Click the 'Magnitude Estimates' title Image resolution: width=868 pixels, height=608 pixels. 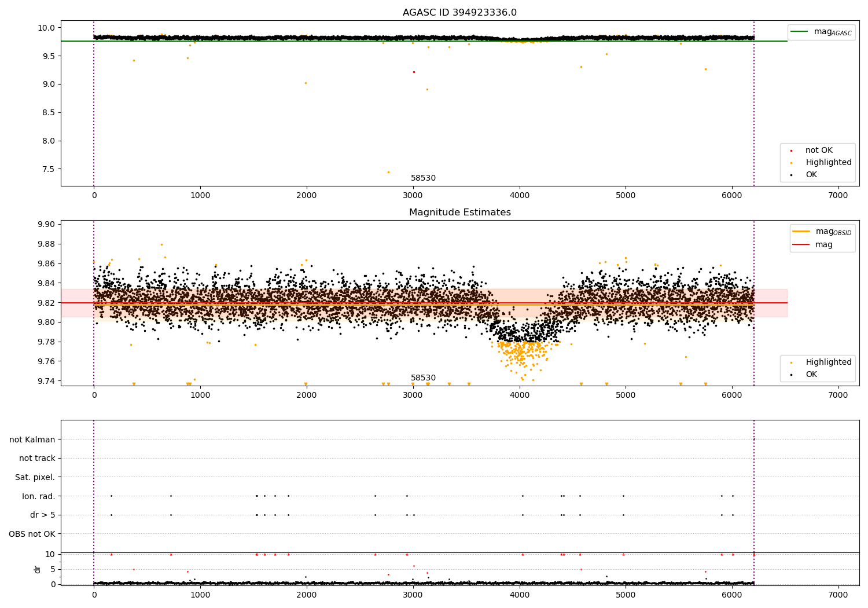coord(459,213)
